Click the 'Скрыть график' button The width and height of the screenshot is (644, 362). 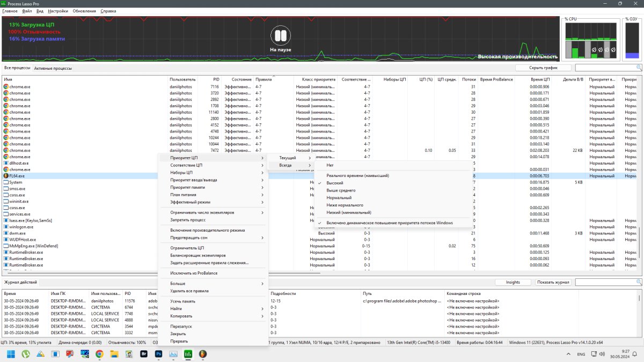(543, 68)
